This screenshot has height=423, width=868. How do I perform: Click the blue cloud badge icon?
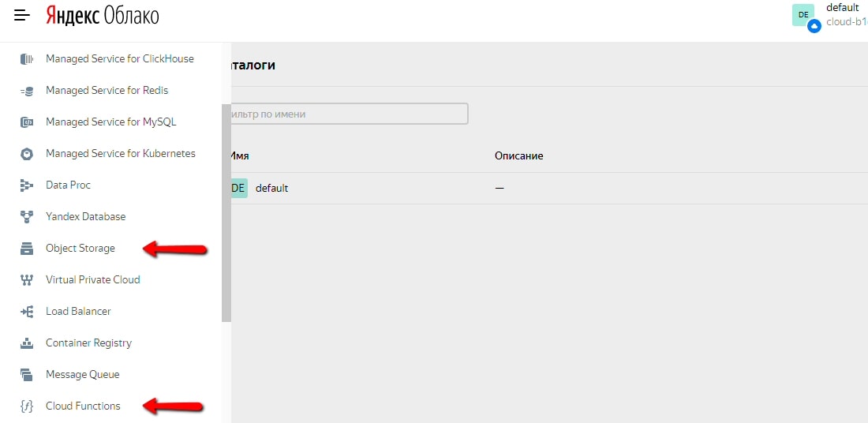[x=814, y=26]
